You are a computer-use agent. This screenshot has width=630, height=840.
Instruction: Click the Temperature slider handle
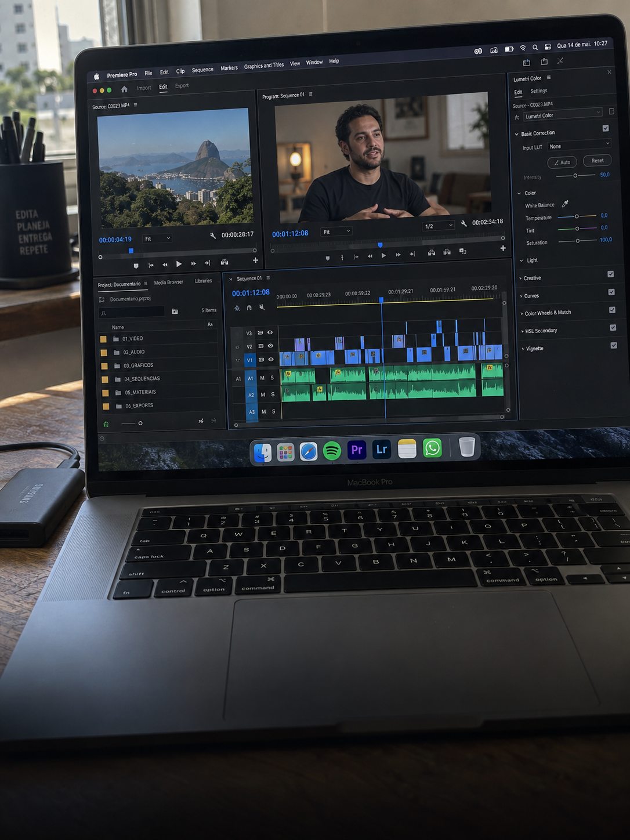pyautogui.click(x=577, y=216)
